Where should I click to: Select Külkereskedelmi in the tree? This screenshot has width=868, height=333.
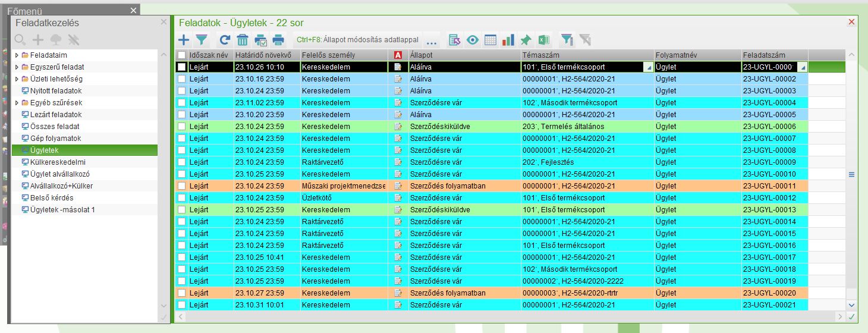(x=58, y=162)
